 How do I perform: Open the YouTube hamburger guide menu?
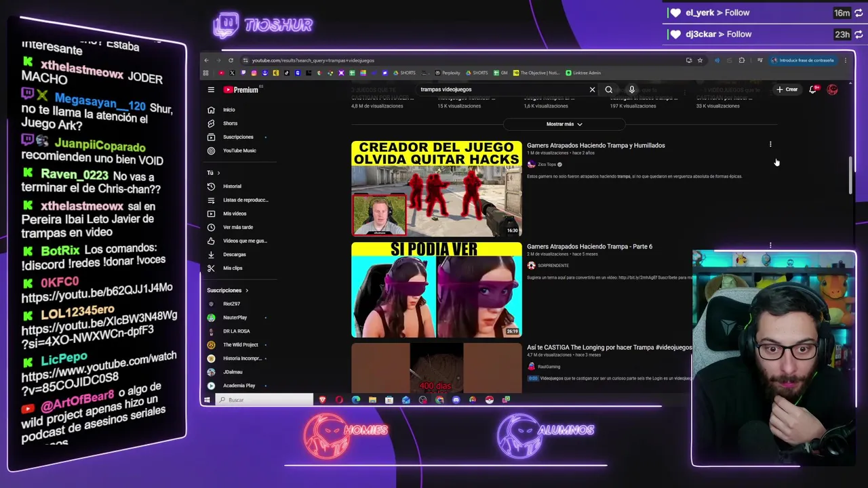click(x=211, y=89)
